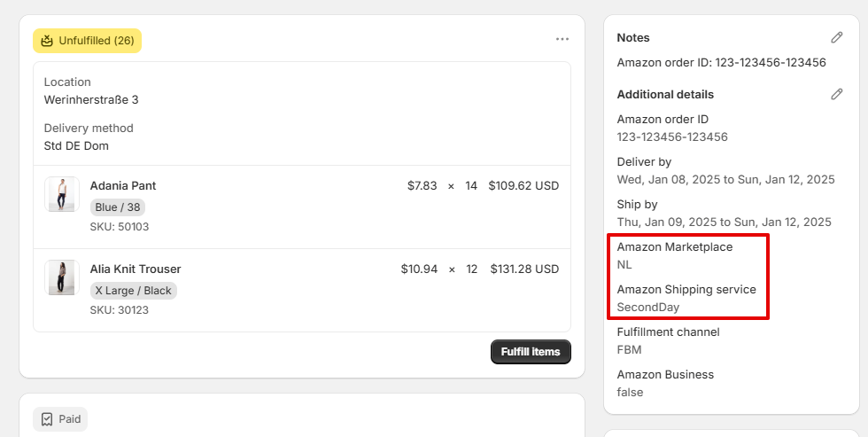This screenshot has width=868, height=437.
Task: Click the $109.62 USD line total
Action: tap(523, 185)
